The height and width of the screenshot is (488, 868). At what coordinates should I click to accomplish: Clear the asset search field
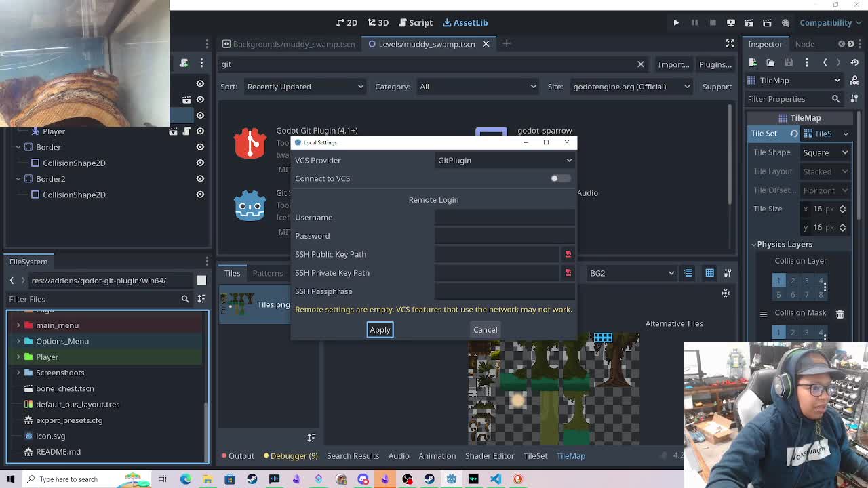click(x=640, y=64)
